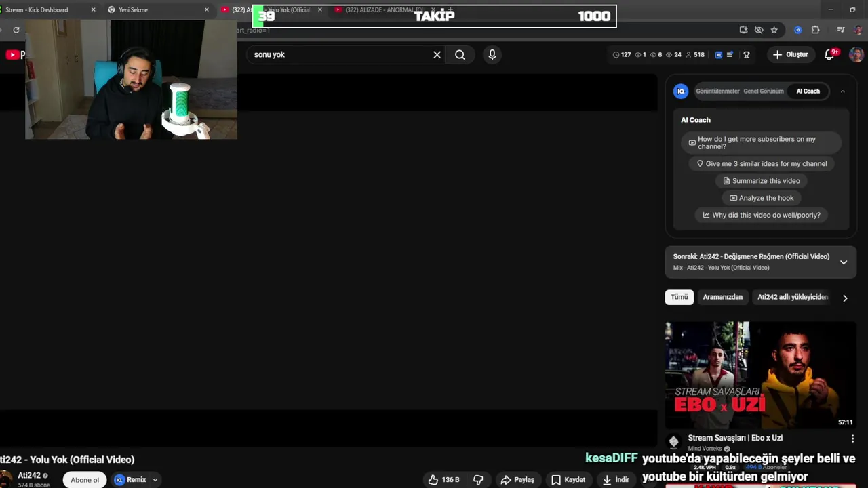Viewport: 868px width, 488px height.
Task: Open YouTube notifications bell
Action: 829,55
